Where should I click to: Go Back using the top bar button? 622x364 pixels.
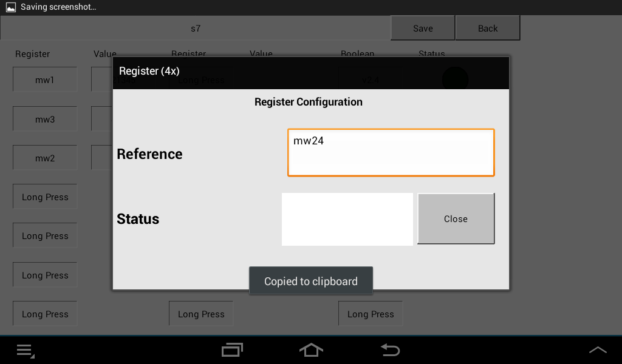pyautogui.click(x=488, y=28)
